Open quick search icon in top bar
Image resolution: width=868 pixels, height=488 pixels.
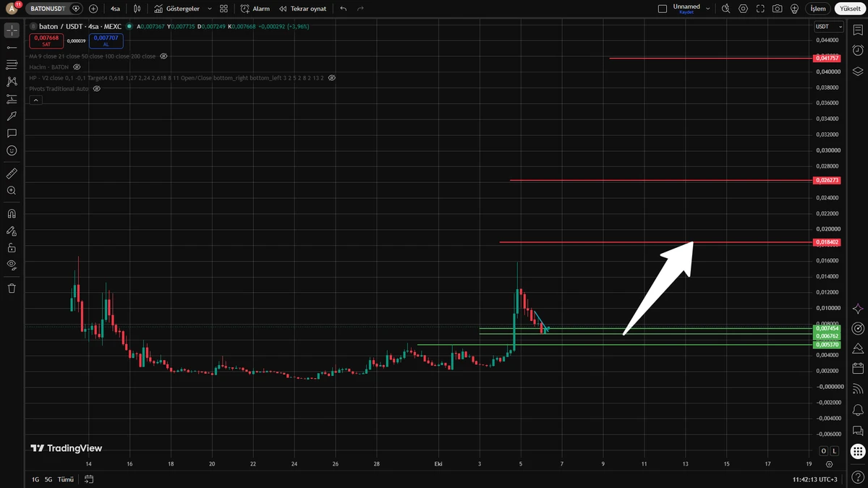(726, 9)
